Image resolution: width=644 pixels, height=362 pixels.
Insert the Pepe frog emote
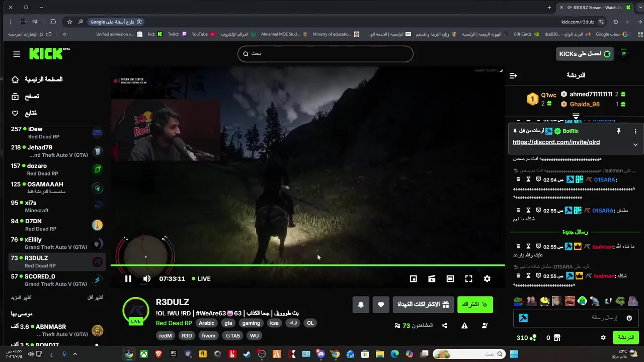[x=518, y=301]
